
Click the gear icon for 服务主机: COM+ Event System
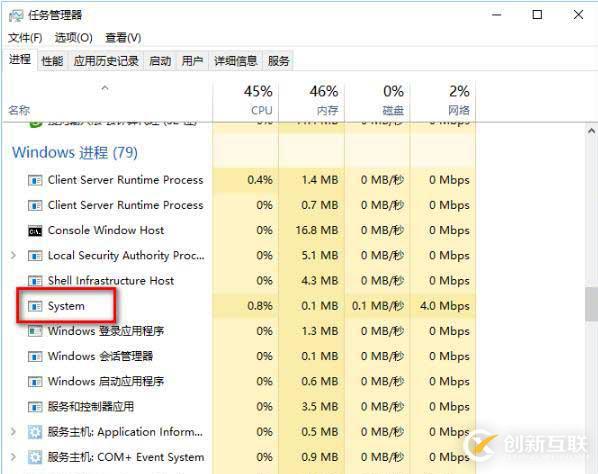click(35, 457)
